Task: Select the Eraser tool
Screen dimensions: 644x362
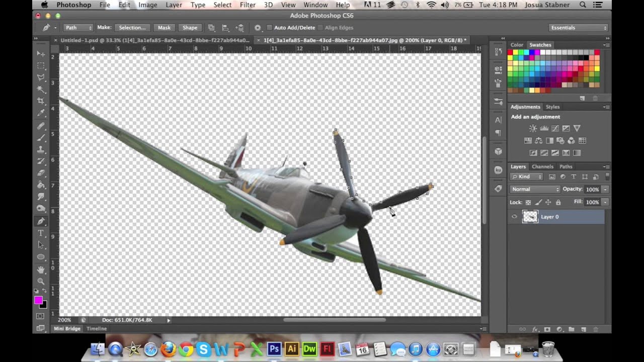Action: click(x=41, y=173)
